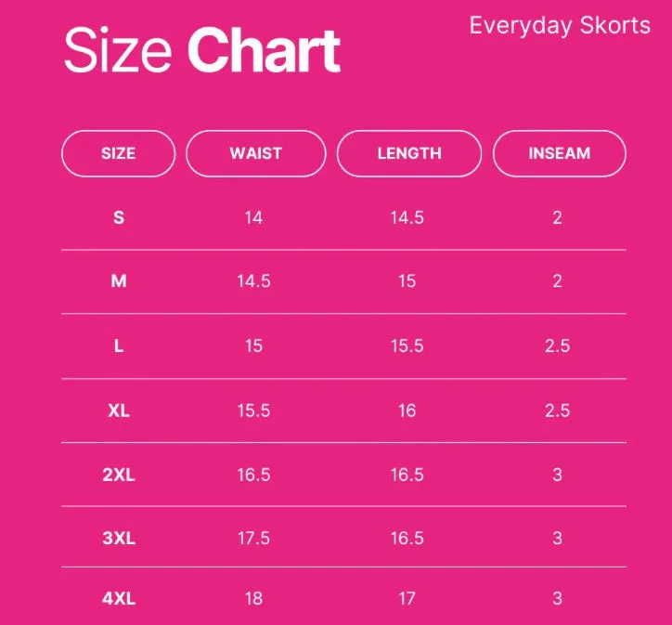Click the Everyday Skorts label
672x625 pixels.
coord(560,26)
